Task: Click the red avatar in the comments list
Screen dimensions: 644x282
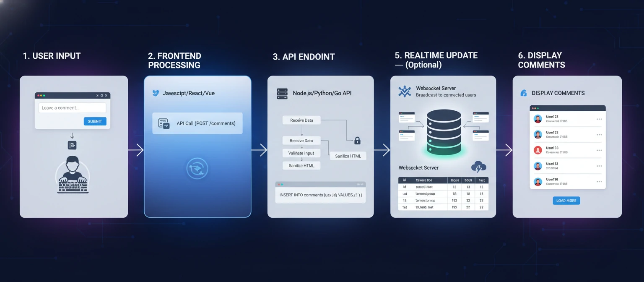Action: 538,150
